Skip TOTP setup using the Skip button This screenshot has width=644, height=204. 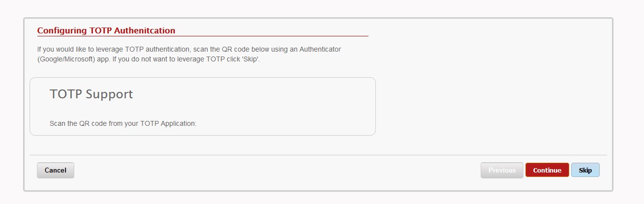point(585,170)
